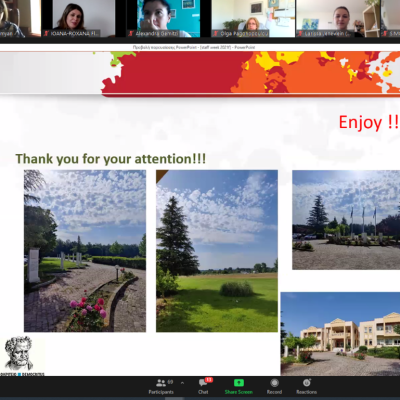
Task: Click the green lawn and fir tree photo
Action: (x=217, y=251)
